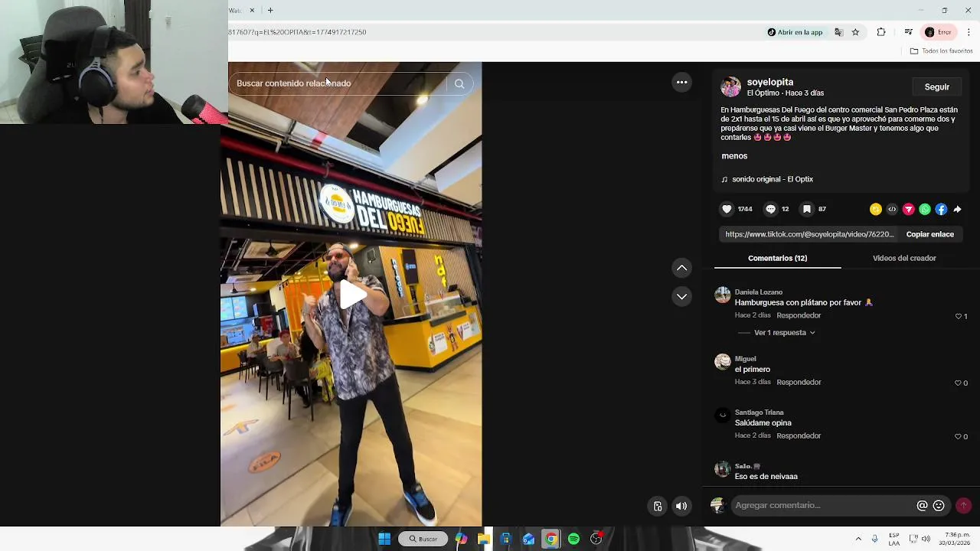Close the current browser tab

[252, 10]
